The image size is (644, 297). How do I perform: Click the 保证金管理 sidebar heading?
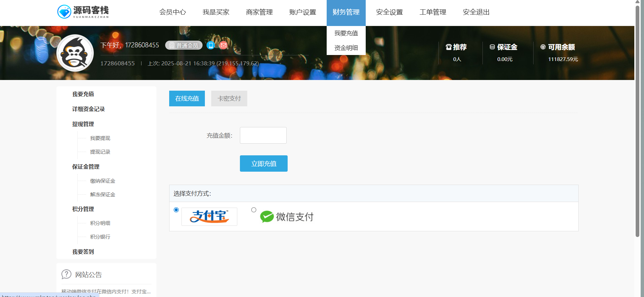coord(86,167)
